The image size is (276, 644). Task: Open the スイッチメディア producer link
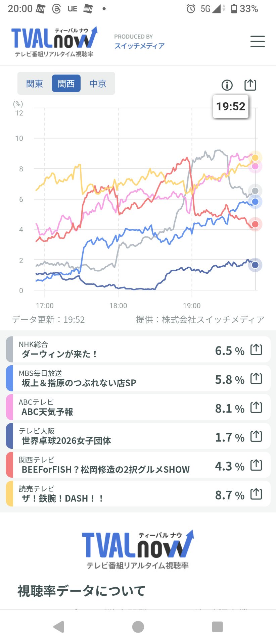(x=139, y=46)
